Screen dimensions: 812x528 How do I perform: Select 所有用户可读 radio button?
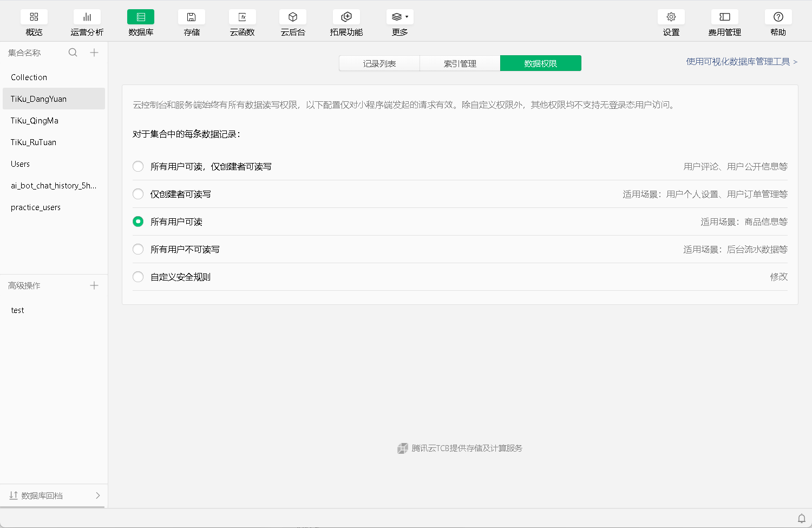138,221
